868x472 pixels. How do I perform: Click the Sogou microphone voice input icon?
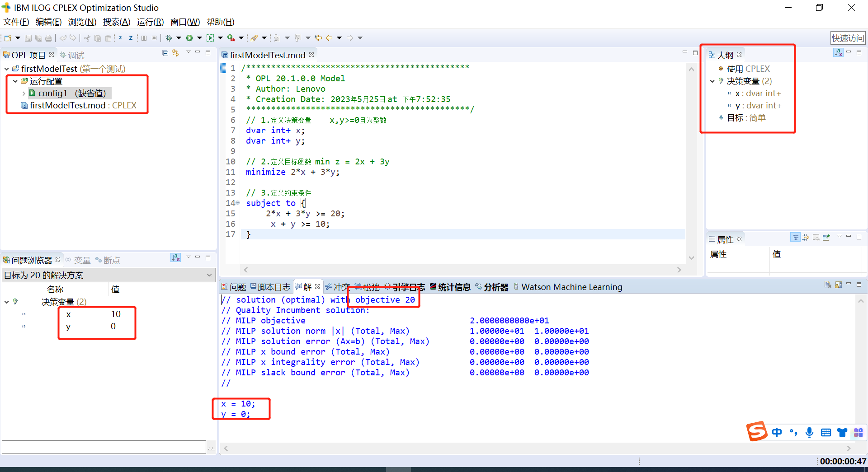(809, 432)
